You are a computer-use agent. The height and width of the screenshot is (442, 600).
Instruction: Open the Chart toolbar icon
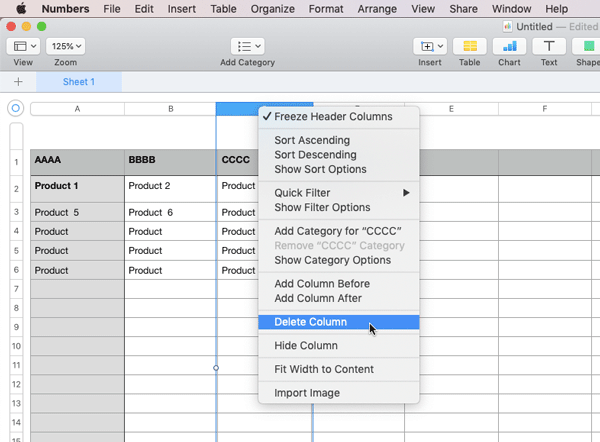click(509, 46)
